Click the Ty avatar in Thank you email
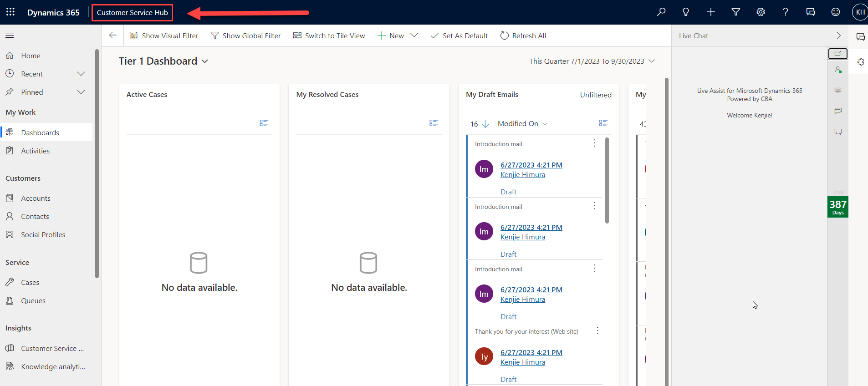The image size is (868, 386). point(484,356)
